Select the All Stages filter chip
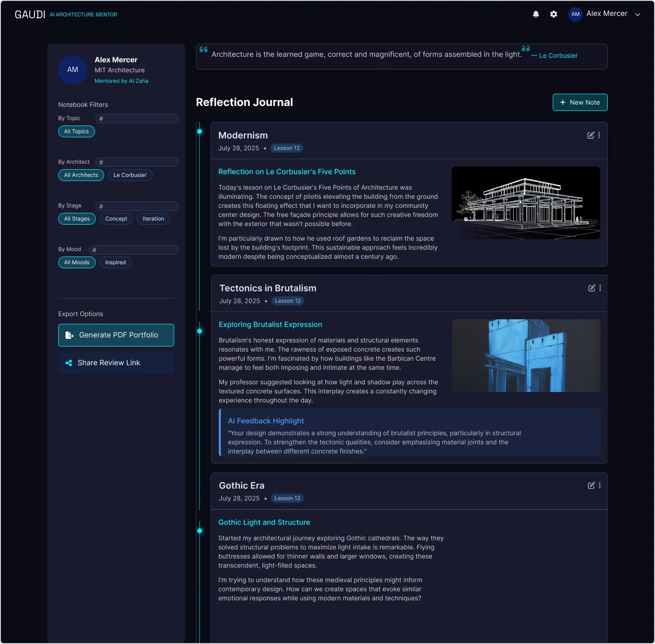655x644 pixels. (x=77, y=219)
